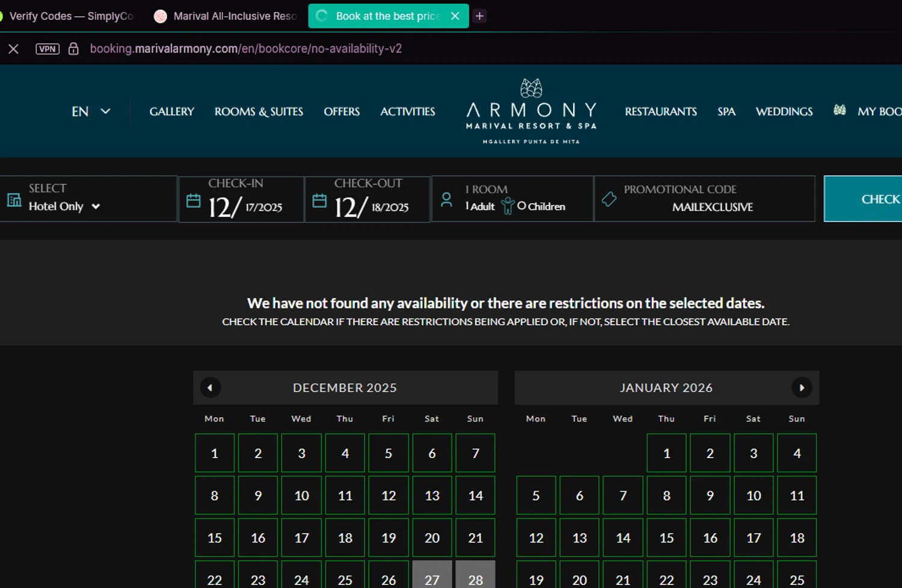Expand the EN language dropdown

point(91,111)
